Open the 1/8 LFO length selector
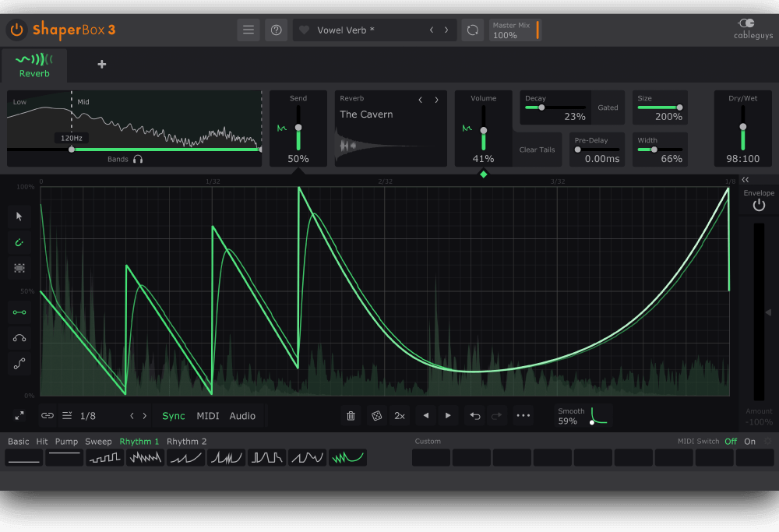This screenshot has width=779, height=532. tap(88, 416)
